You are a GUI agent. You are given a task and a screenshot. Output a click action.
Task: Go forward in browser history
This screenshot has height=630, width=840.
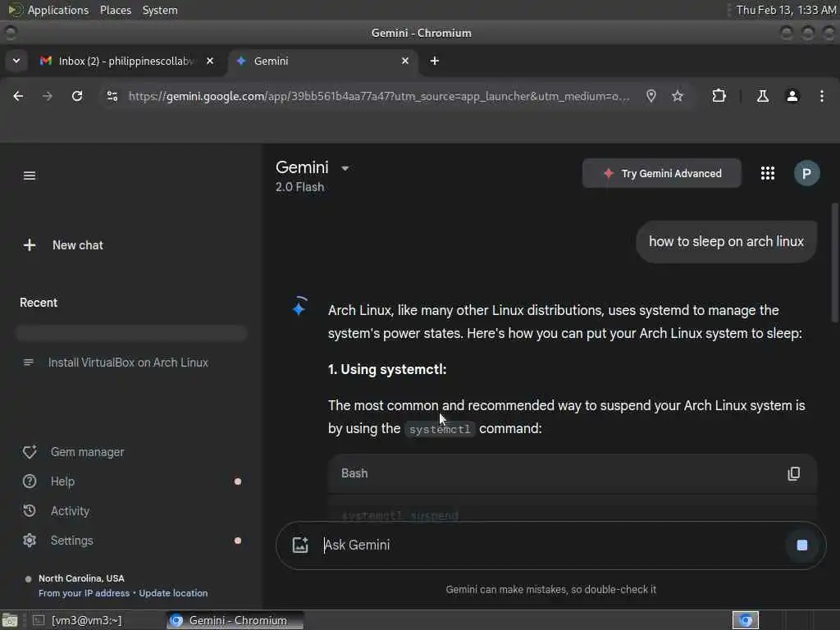(x=48, y=96)
